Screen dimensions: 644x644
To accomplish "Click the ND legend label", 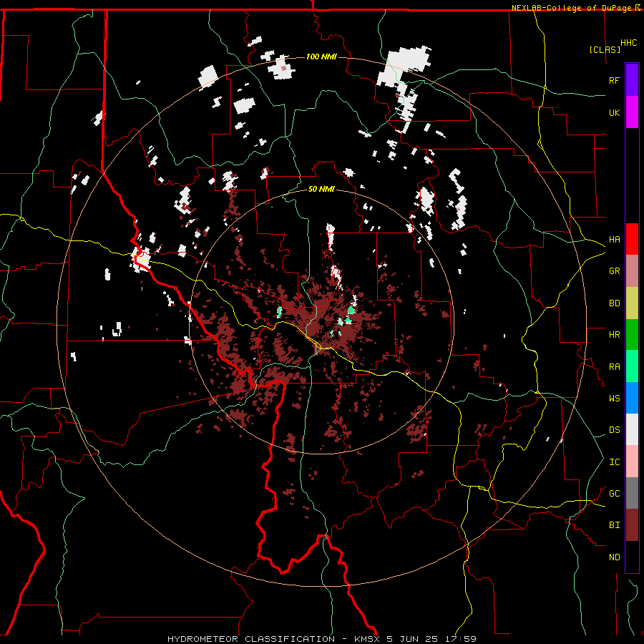I will tap(614, 557).
